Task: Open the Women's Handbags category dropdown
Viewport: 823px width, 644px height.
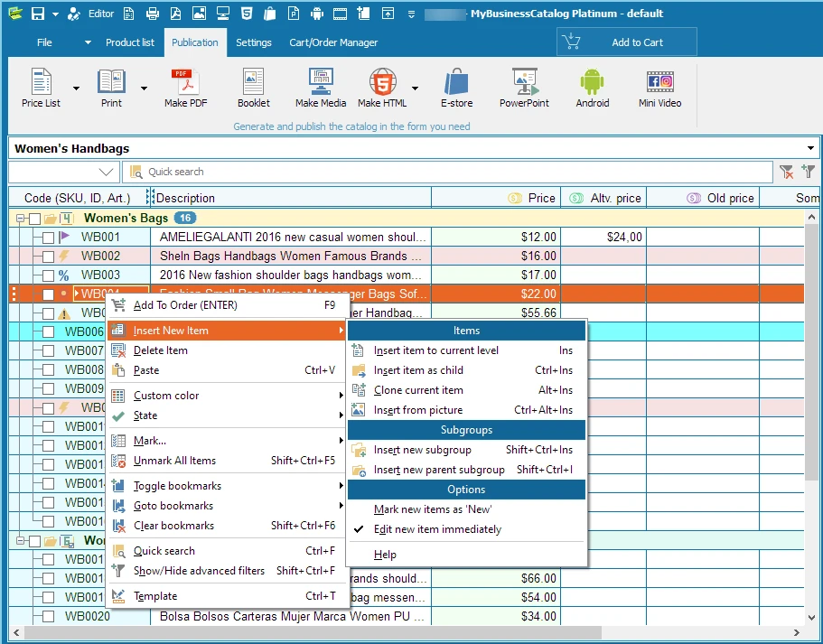Action: 810,148
